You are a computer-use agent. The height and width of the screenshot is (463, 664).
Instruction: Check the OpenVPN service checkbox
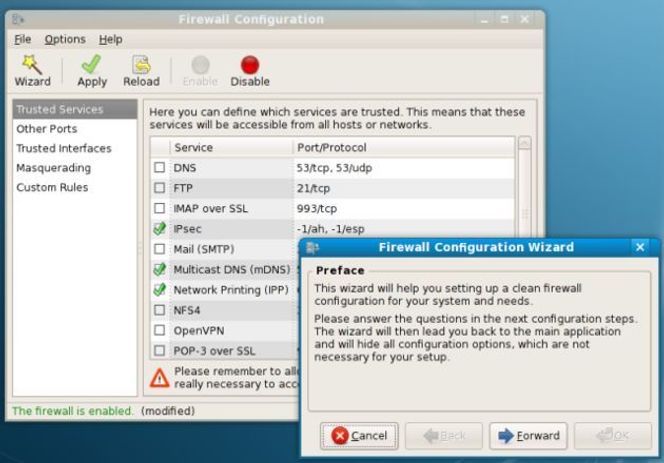point(160,330)
